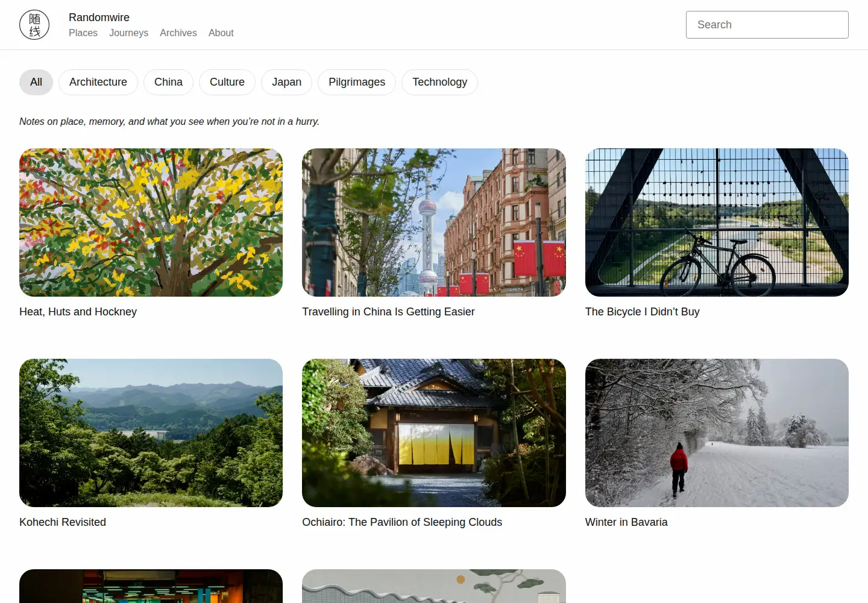Screen dimensions: 868x603
Task: Open the partially visible pine illustration thumbnail
Action: click(434, 586)
